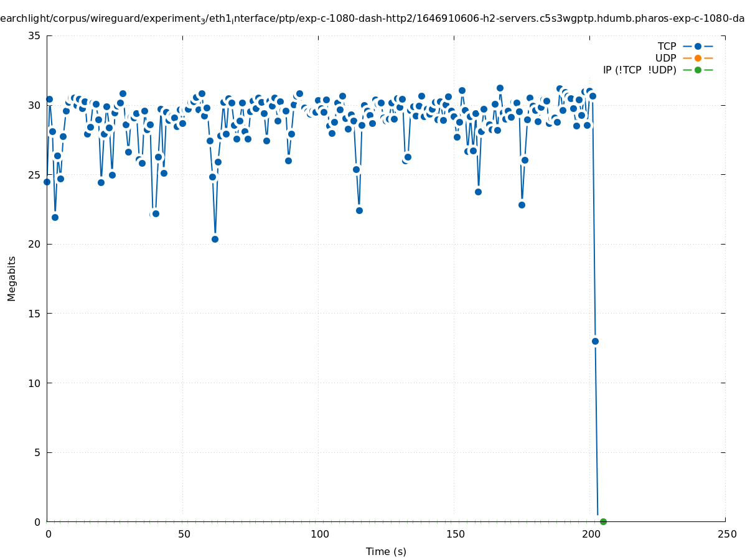Click the Megabits y-axis label
Viewport: 745px width, 560px height.
12,278
